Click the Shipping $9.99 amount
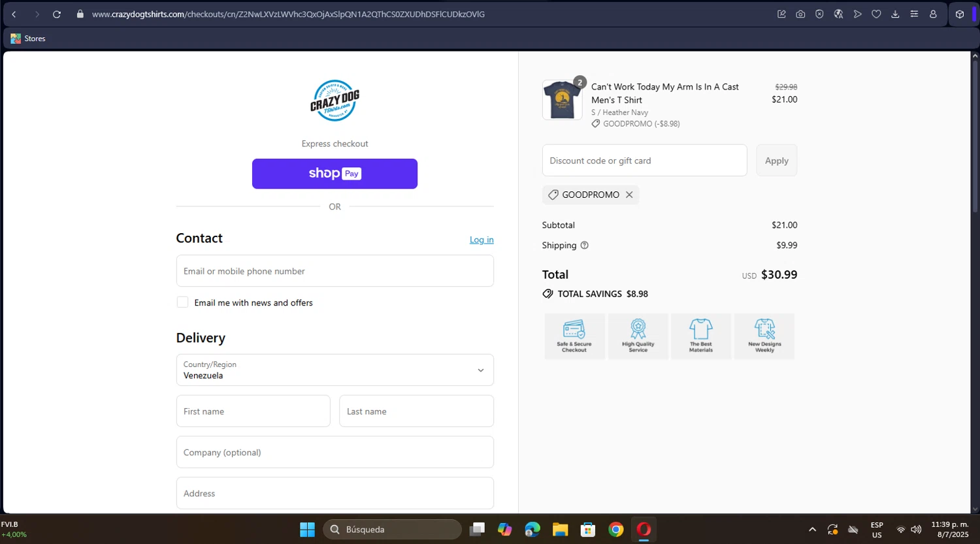 (787, 246)
